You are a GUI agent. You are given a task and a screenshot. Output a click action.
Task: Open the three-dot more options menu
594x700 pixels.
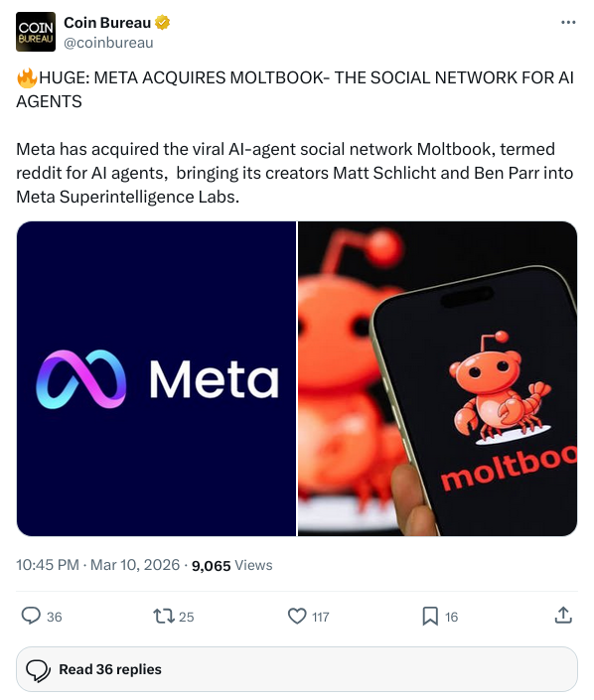click(x=568, y=22)
